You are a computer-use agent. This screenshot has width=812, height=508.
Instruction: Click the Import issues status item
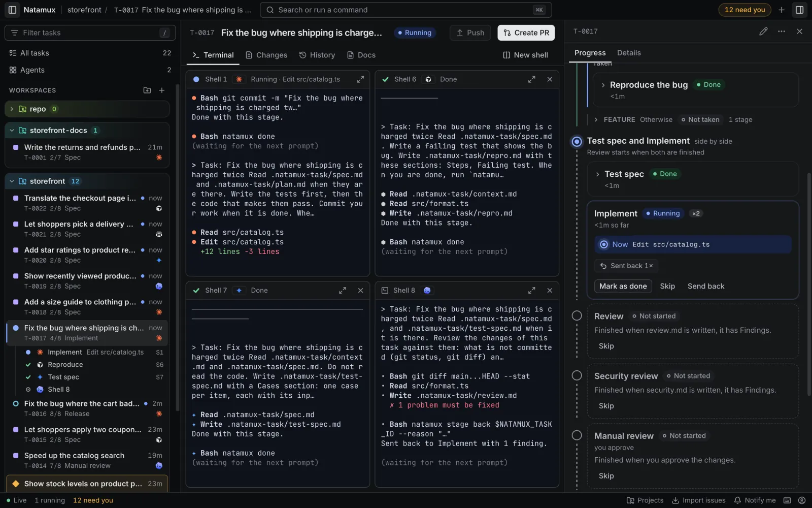click(699, 500)
